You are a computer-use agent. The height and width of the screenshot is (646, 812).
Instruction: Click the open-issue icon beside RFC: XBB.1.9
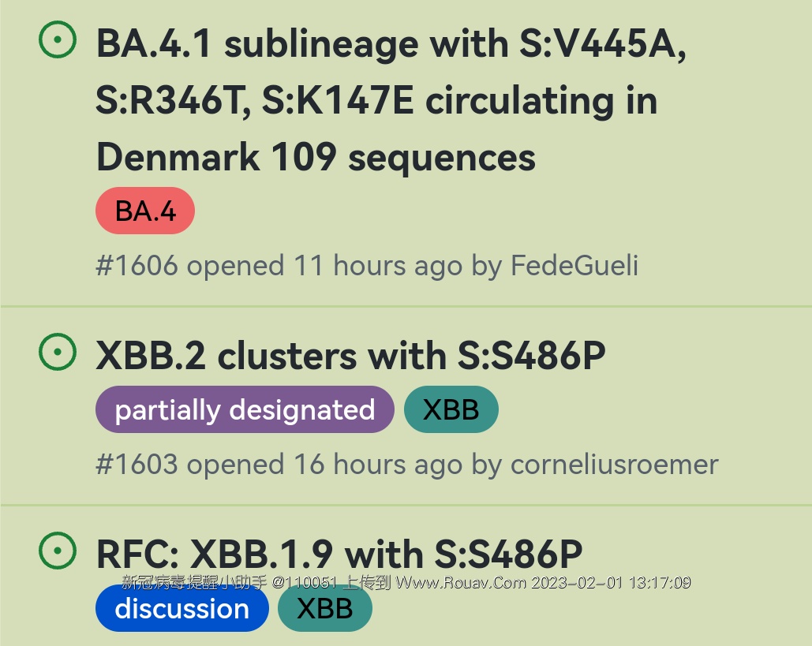[58, 551]
